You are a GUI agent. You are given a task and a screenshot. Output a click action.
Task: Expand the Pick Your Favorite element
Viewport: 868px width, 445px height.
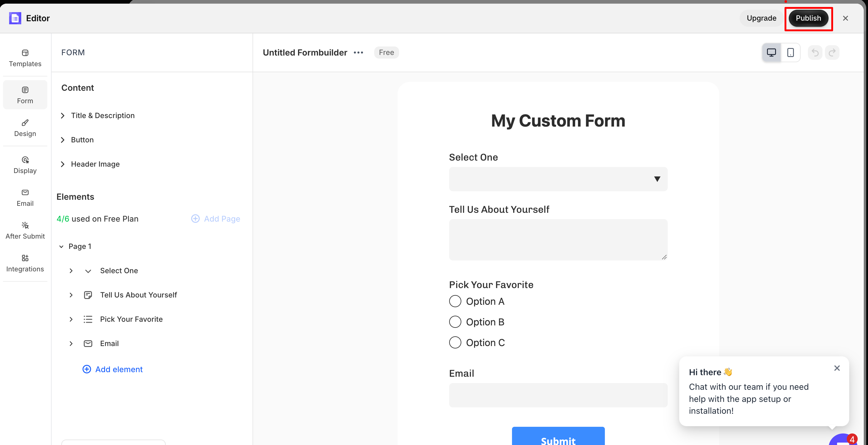pos(71,319)
